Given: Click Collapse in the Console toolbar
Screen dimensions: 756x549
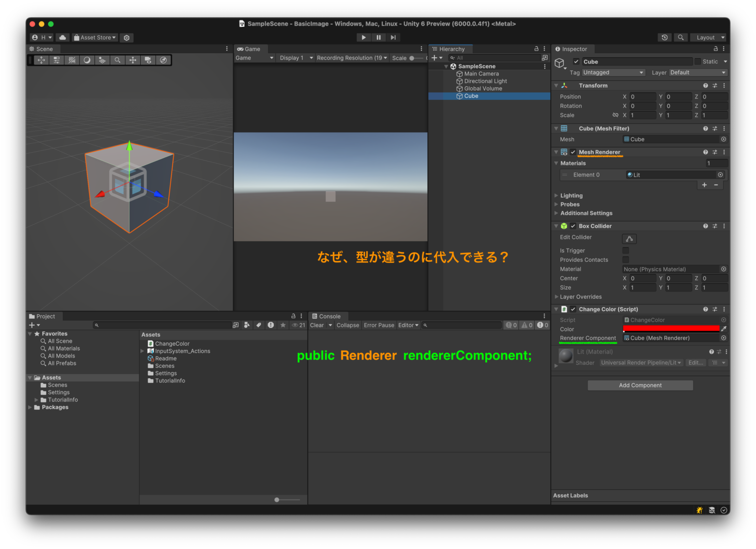Looking at the screenshot, I should [x=347, y=325].
